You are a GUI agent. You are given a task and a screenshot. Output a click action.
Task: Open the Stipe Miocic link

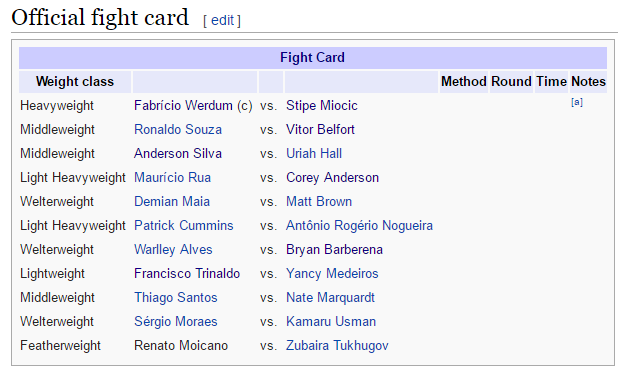322,106
